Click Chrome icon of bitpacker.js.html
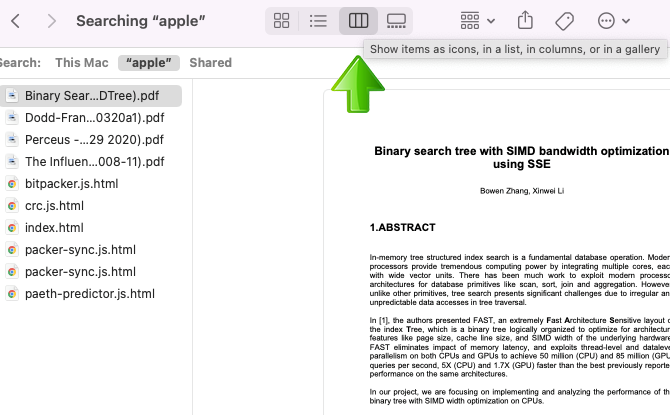Screen dimensions: 670x415 pyautogui.click(x=12, y=184)
